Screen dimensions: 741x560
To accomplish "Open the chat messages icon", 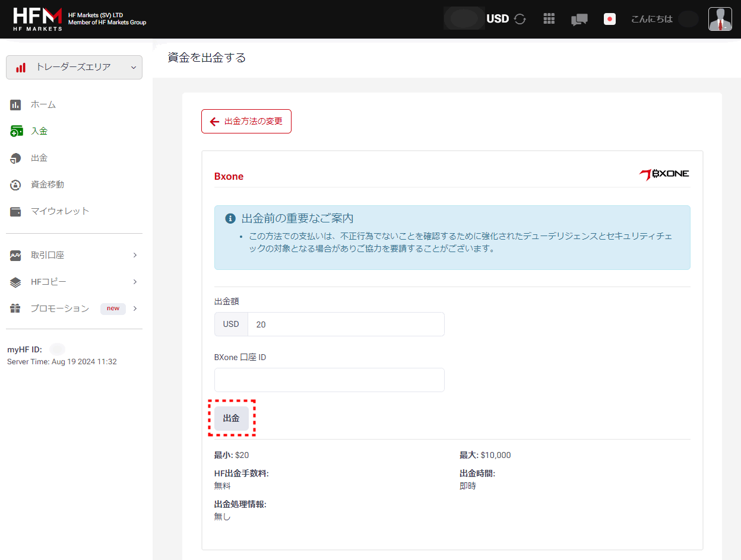I will click(579, 20).
